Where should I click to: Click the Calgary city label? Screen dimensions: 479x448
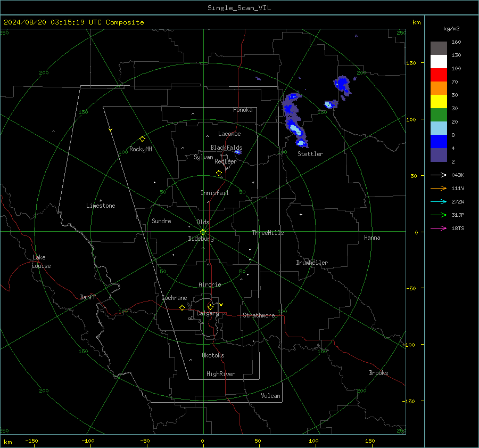[208, 313]
